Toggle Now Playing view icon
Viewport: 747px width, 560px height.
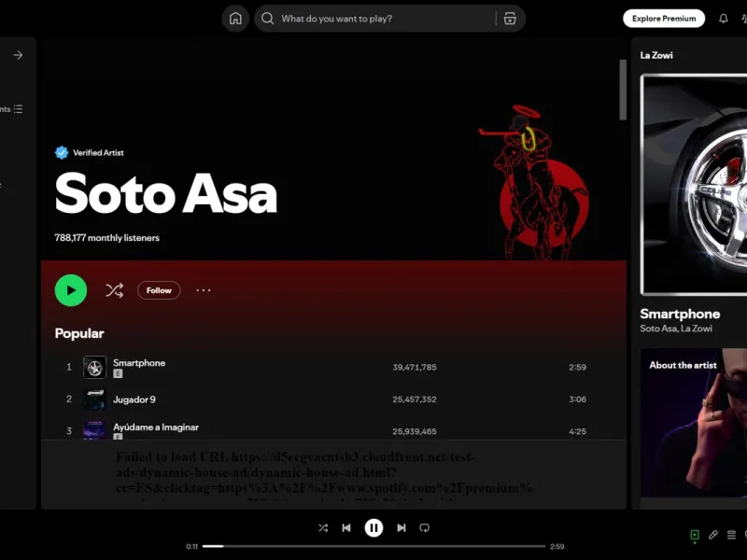(x=695, y=535)
